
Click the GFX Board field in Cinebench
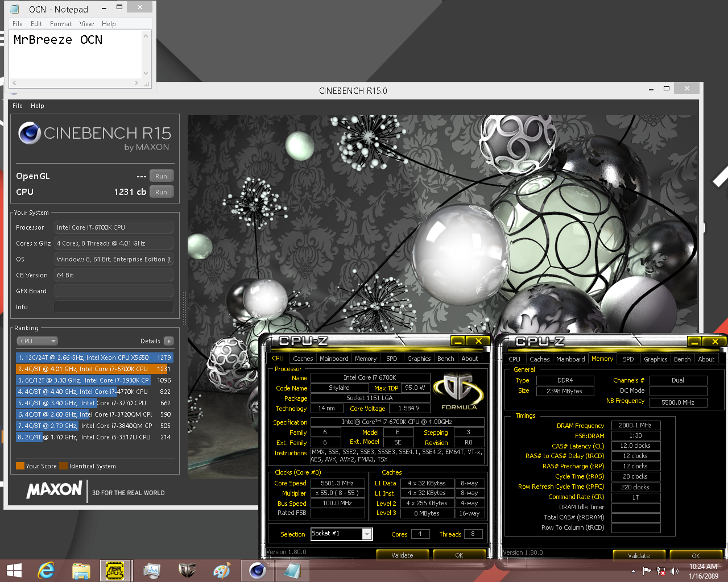click(x=113, y=291)
